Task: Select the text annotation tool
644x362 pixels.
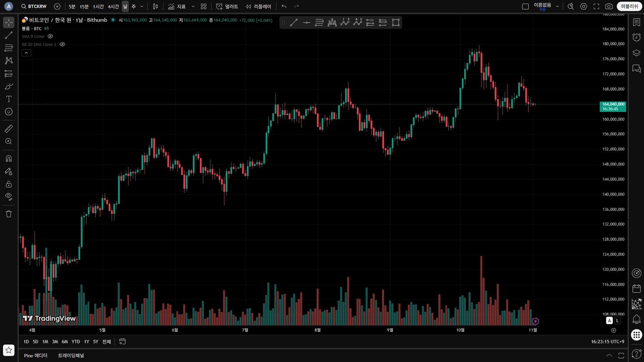Action: [x=9, y=99]
